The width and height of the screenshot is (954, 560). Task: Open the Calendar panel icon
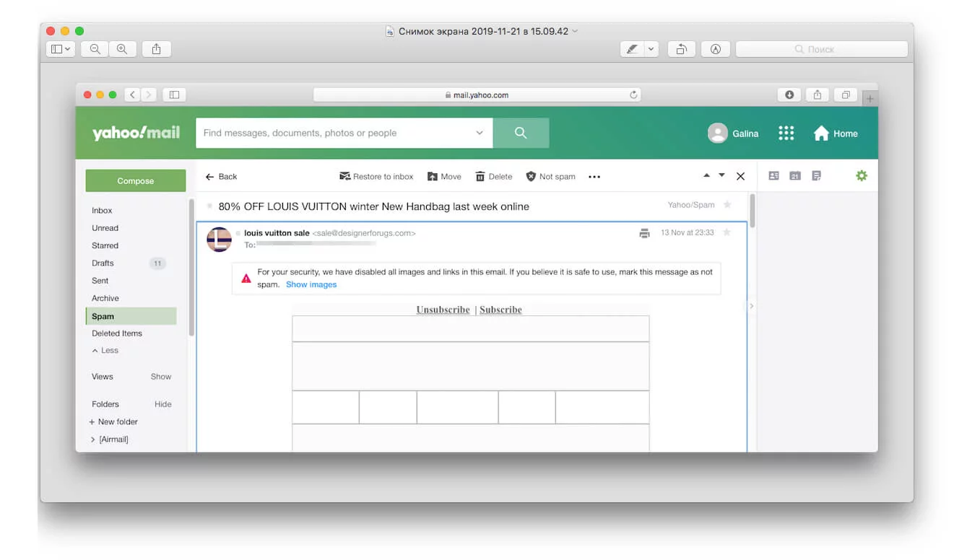click(x=795, y=175)
